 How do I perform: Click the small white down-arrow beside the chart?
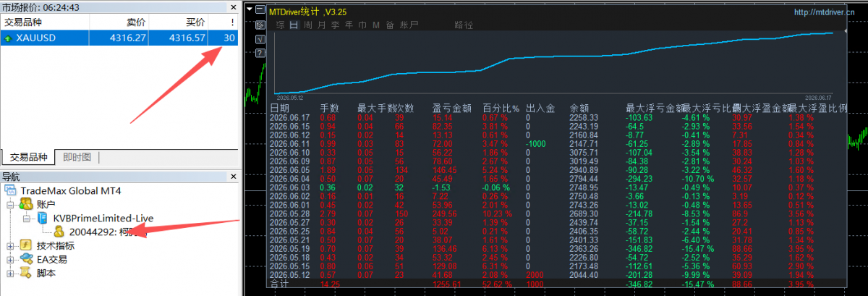(x=250, y=9)
